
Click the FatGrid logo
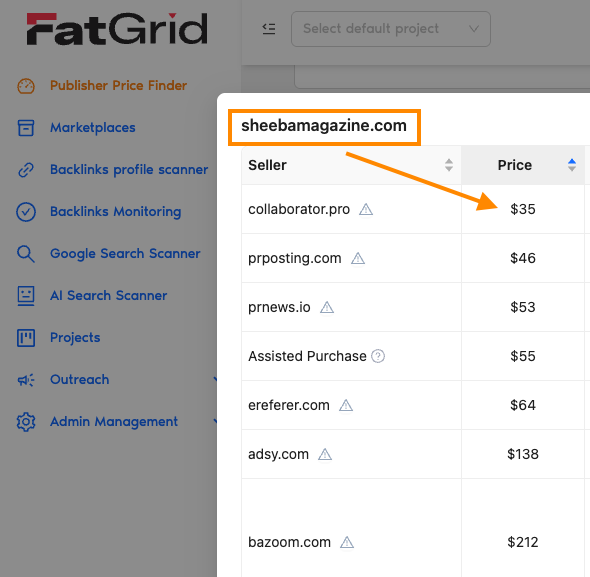tap(117, 29)
